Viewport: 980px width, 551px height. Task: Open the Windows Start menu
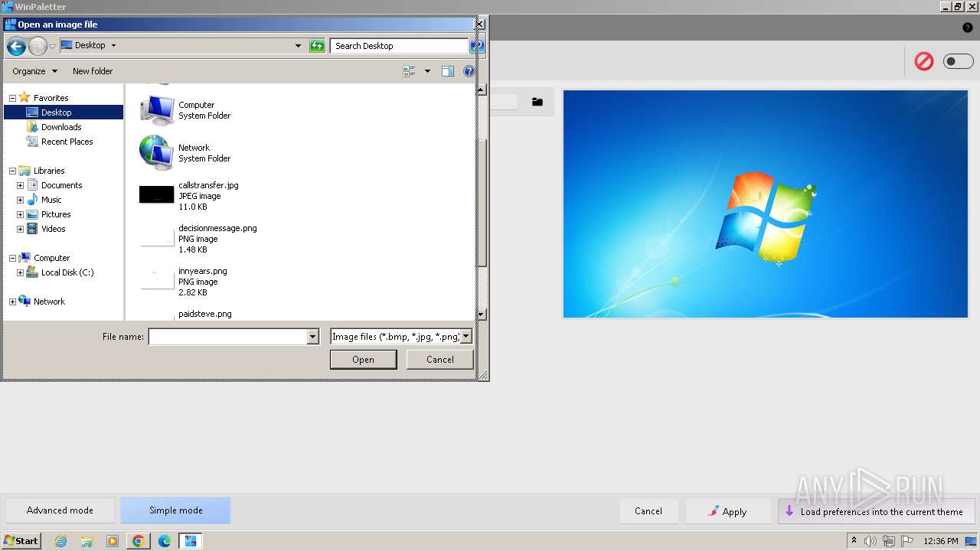point(21,541)
